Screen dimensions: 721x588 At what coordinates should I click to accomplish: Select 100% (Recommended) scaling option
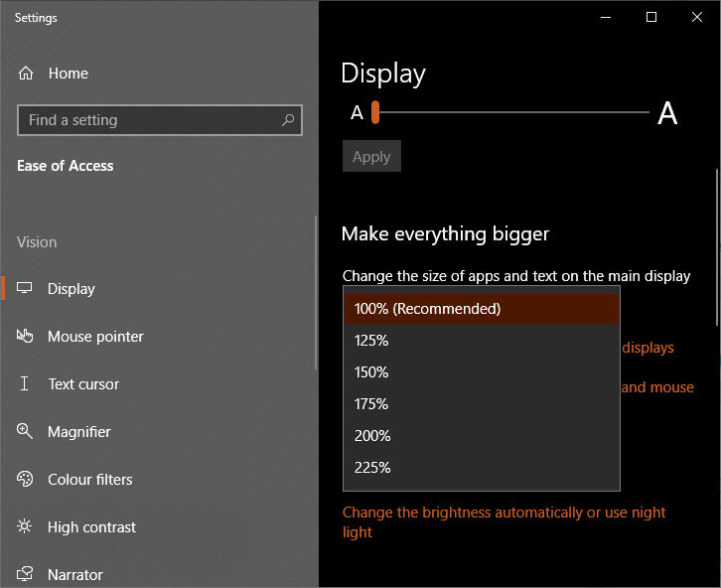coord(482,309)
